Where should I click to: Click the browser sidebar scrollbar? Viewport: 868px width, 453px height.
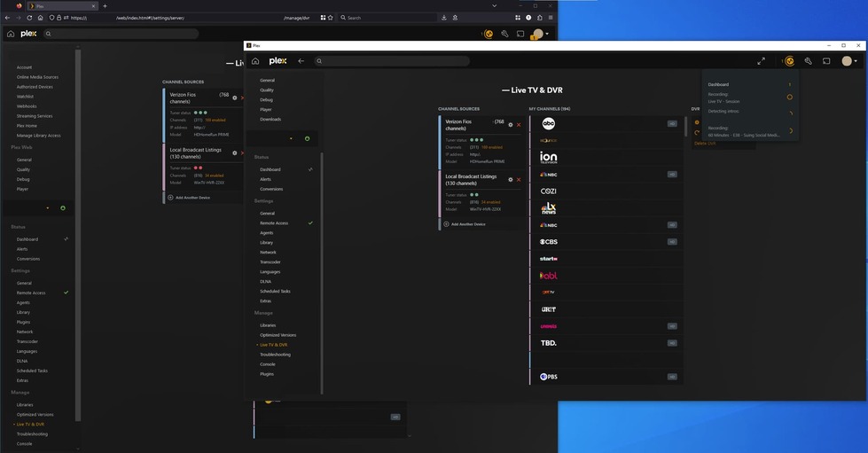pyautogui.click(x=78, y=235)
